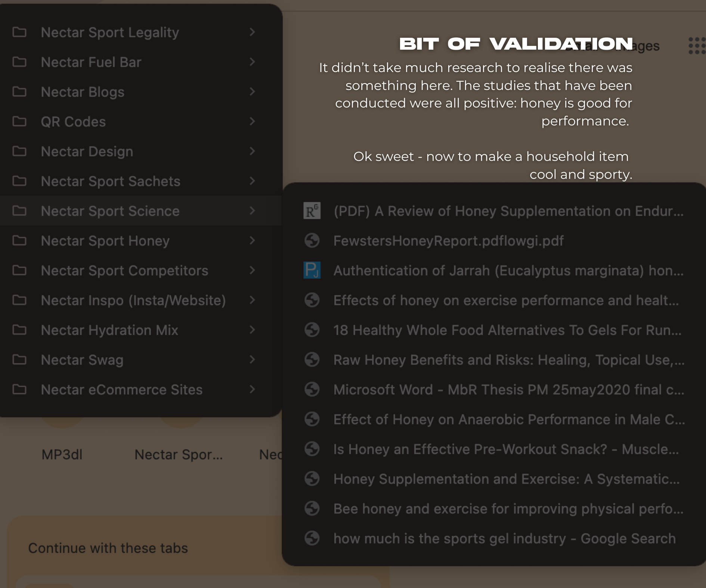706x588 pixels.
Task: Click the globe icon beside FewstersHoneyReport bookmark
Action: pos(312,241)
